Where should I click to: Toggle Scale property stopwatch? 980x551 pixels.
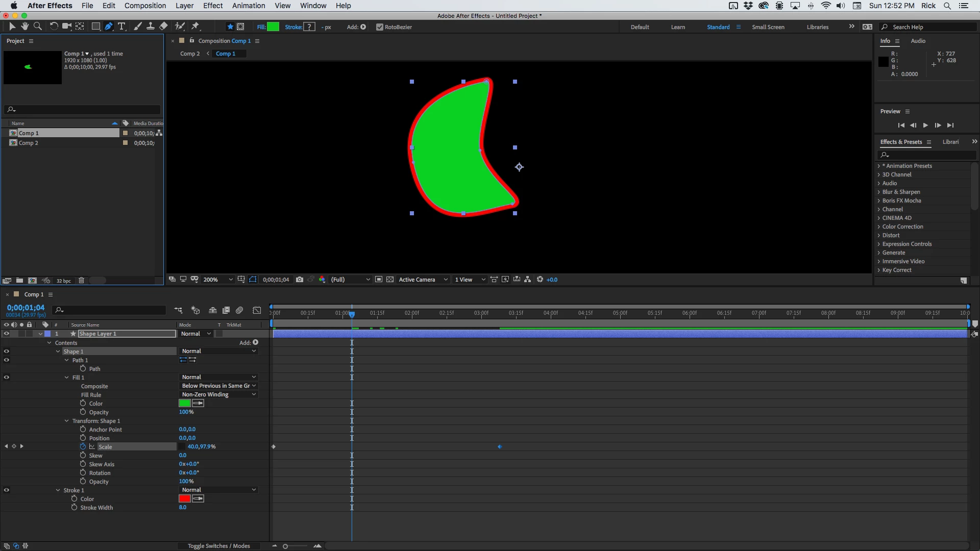[83, 446]
